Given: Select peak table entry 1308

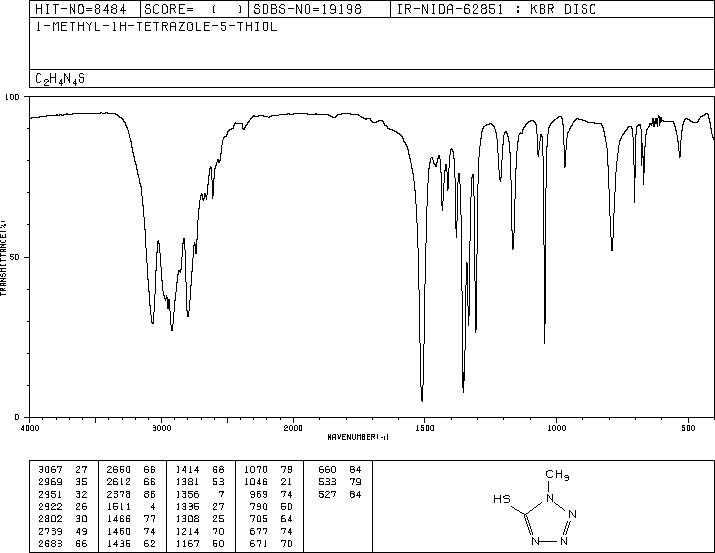Looking at the screenshot, I should tap(187, 519).
